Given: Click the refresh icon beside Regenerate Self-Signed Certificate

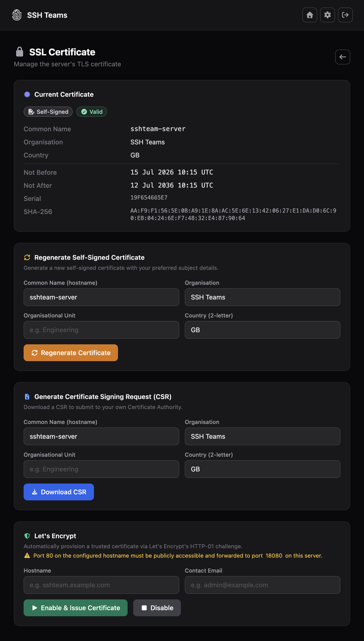Looking at the screenshot, I should [27, 257].
